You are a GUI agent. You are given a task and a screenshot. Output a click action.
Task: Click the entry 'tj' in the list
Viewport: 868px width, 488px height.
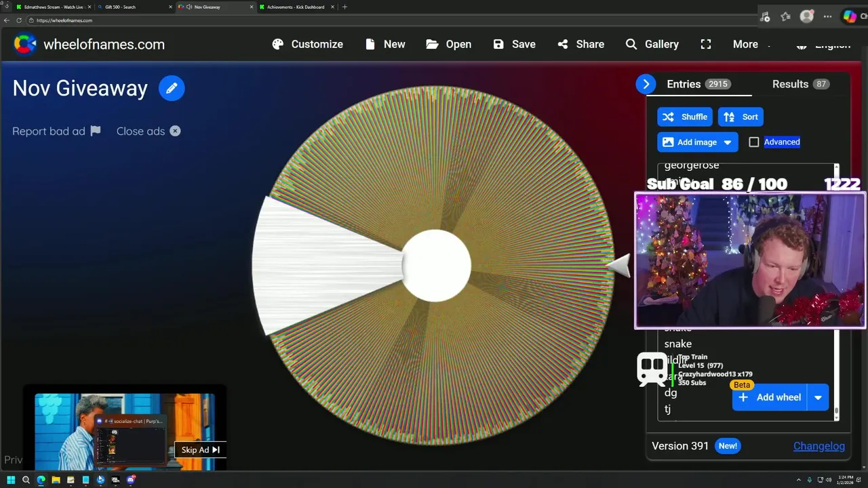(667, 409)
